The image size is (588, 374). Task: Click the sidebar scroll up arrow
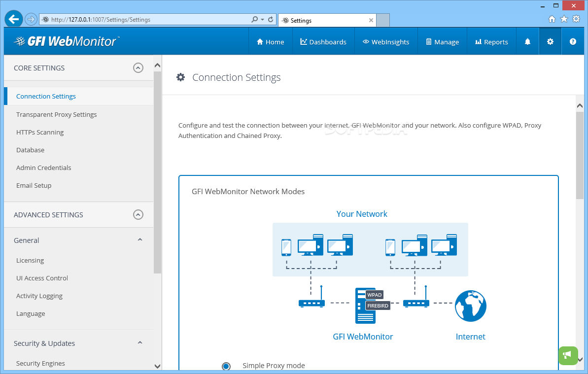[158, 66]
